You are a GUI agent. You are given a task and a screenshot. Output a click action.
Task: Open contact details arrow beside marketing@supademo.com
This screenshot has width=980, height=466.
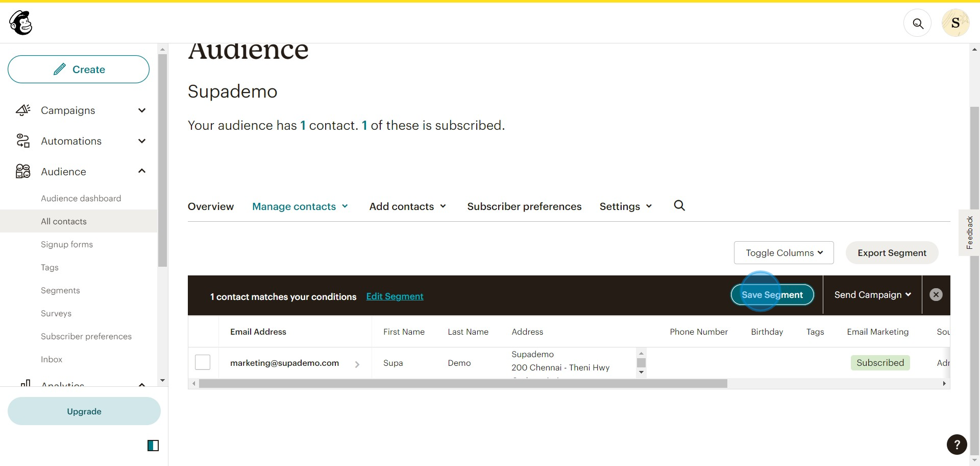(x=357, y=364)
